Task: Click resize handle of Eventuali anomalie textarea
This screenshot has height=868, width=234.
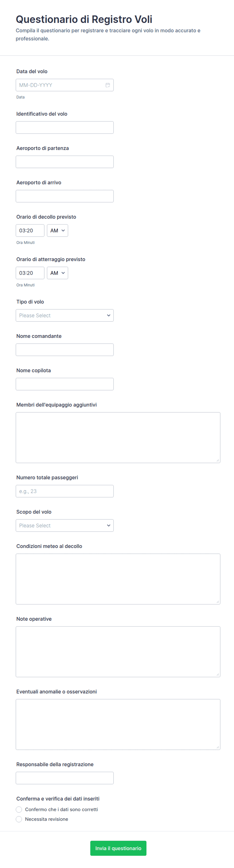Action: pos(217,747)
